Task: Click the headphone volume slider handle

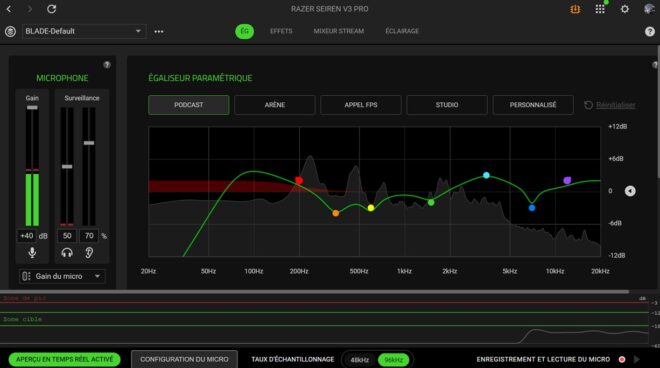Action: (67, 167)
